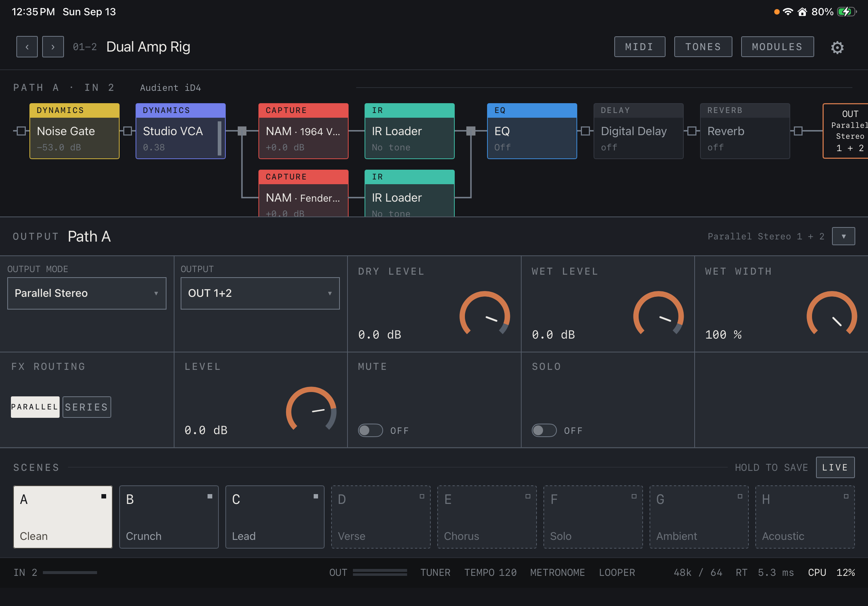This screenshot has width=868, height=606.
Task: Toggle the Mute switch
Action: point(370,430)
